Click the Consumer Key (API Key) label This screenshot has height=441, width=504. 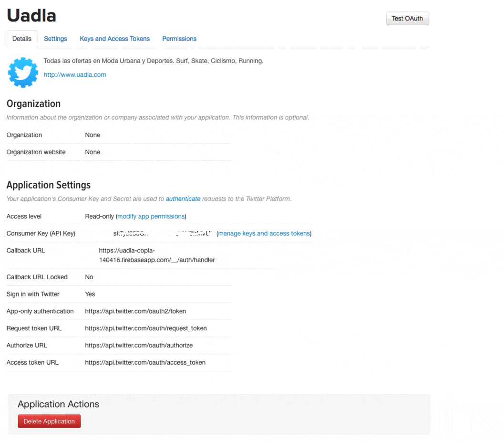point(41,233)
